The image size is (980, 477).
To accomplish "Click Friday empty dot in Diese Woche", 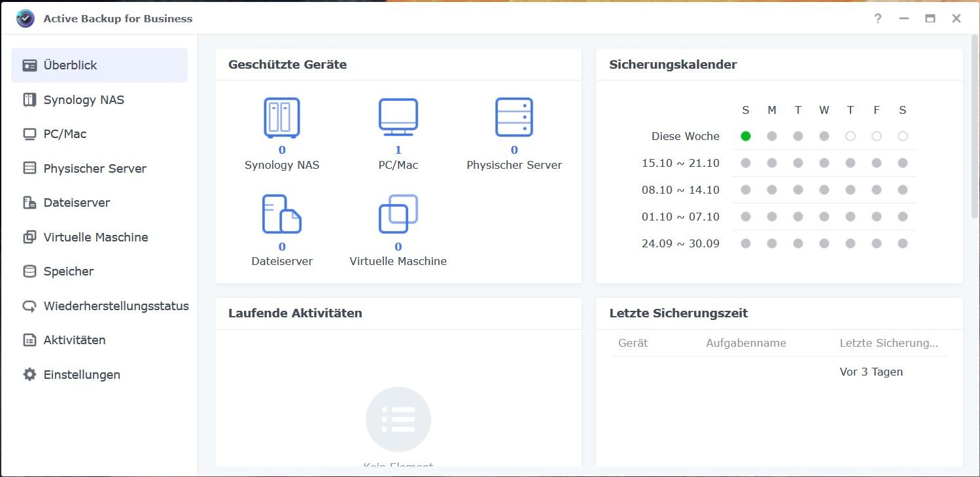I will 877,136.
